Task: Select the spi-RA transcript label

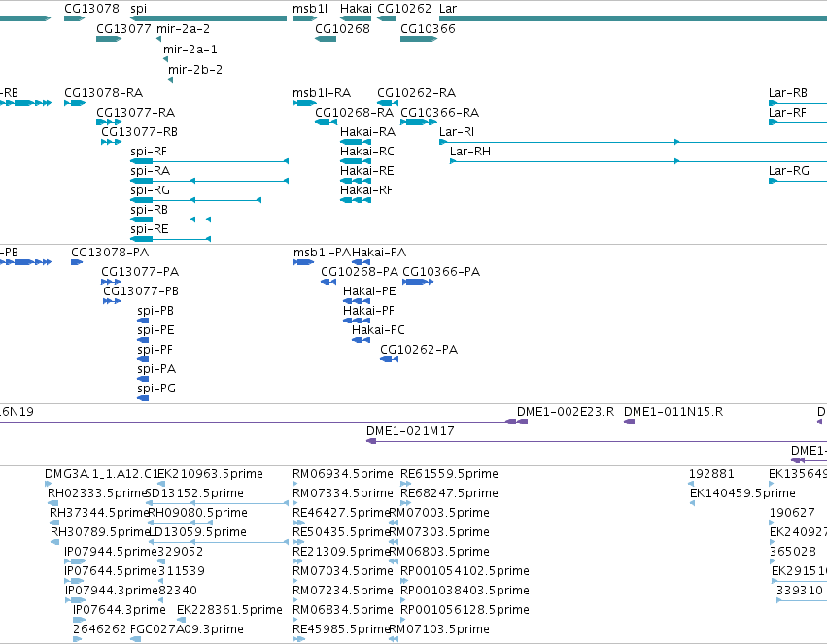Action: click(151, 171)
